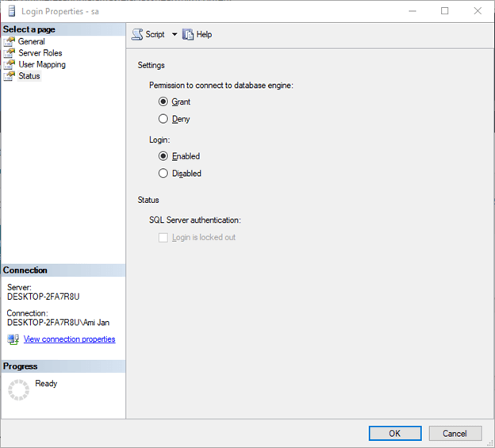Click the Help label text
The height and width of the screenshot is (448, 495).
(204, 34)
